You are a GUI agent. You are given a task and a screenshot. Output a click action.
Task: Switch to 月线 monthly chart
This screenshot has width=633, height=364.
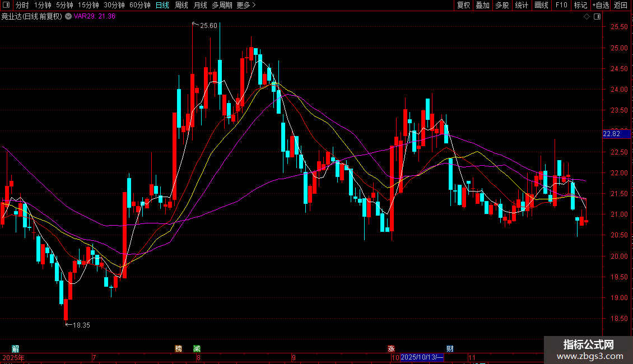[x=200, y=5]
